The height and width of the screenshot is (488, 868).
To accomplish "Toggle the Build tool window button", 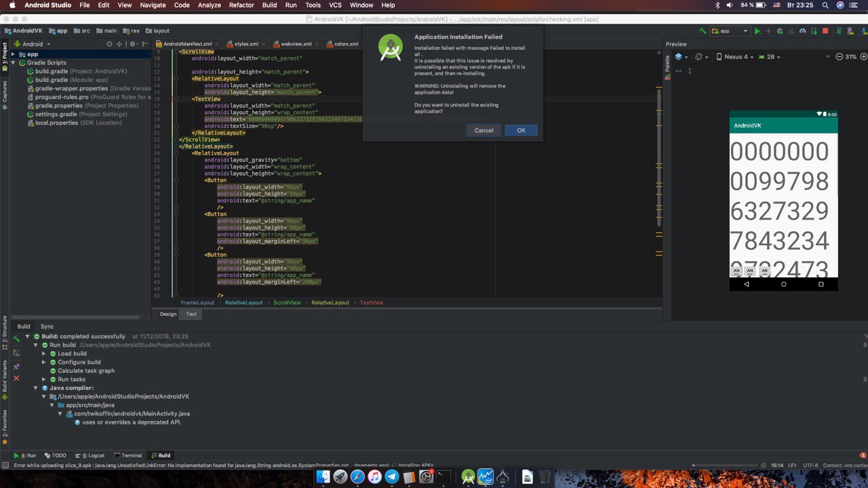I will (x=161, y=455).
